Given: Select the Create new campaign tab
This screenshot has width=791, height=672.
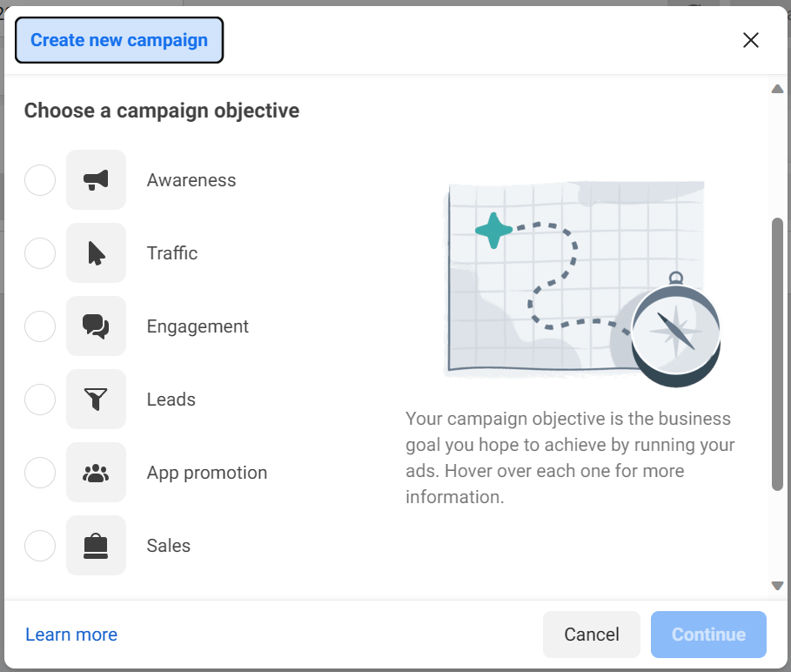Looking at the screenshot, I should [x=118, y=39].
